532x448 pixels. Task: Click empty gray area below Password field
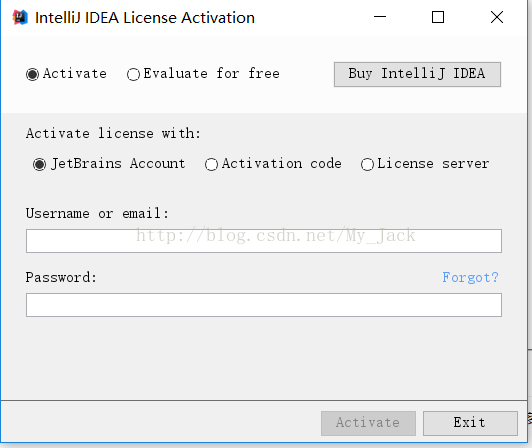[264, 358]
